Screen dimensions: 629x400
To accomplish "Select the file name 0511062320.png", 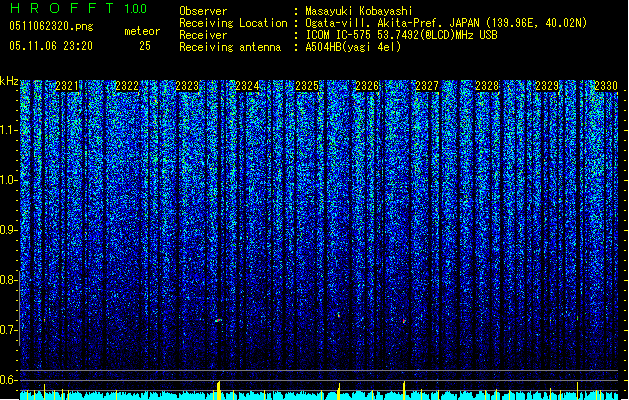I will [51, 27].
